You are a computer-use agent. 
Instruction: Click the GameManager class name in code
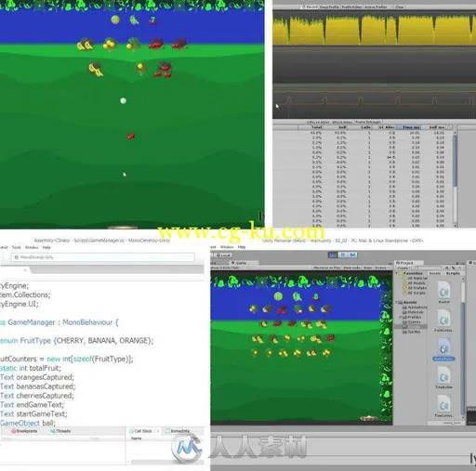coord(32,322)
